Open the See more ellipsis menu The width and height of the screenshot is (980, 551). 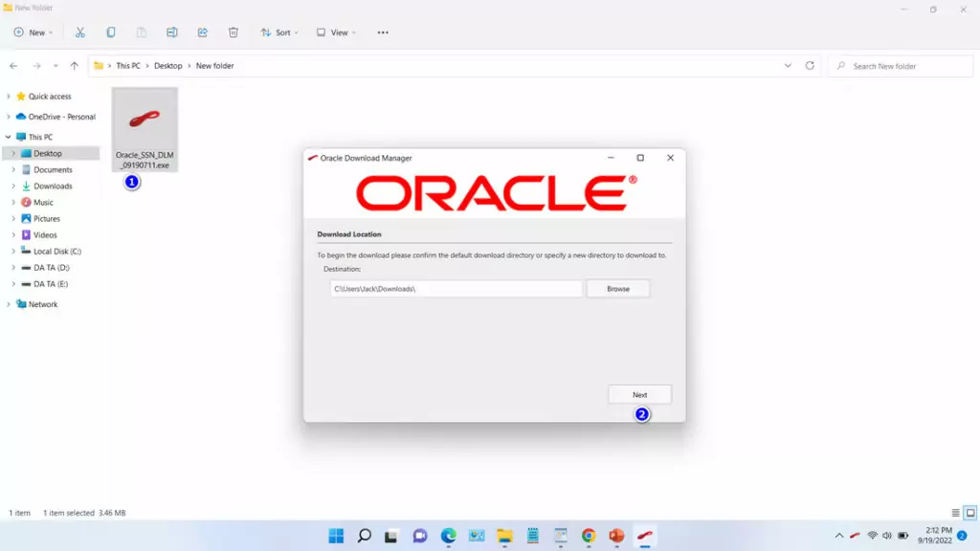coord(383,33)
